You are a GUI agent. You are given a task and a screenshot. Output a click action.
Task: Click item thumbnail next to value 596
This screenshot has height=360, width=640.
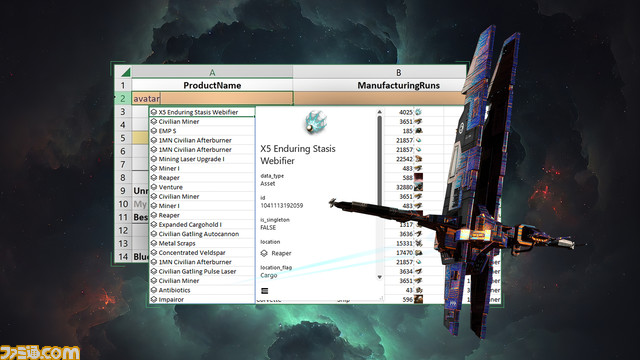(418, 299)
